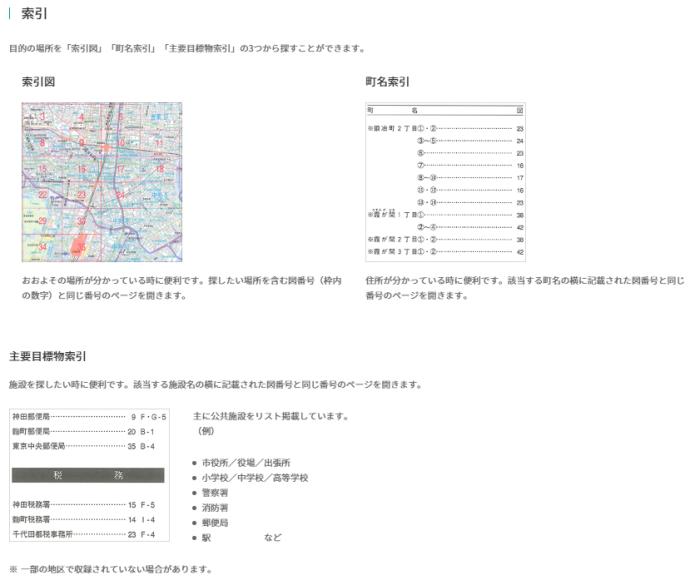This screenshot has width=700, height=585.
Task: Click red number 22 on the index map
Action: pos(43,195)
